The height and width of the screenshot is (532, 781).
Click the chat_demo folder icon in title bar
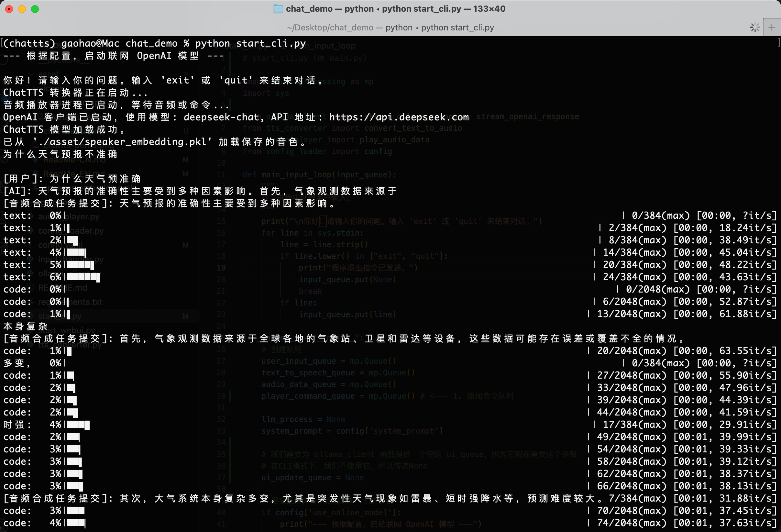point(278,9)
